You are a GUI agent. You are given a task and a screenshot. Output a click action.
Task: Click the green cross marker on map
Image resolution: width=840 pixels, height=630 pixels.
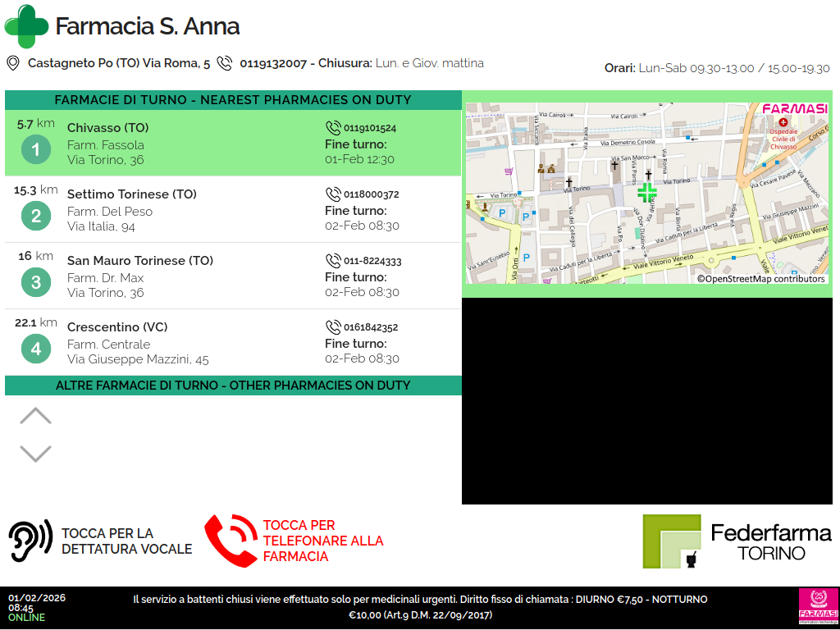(647, 193)
